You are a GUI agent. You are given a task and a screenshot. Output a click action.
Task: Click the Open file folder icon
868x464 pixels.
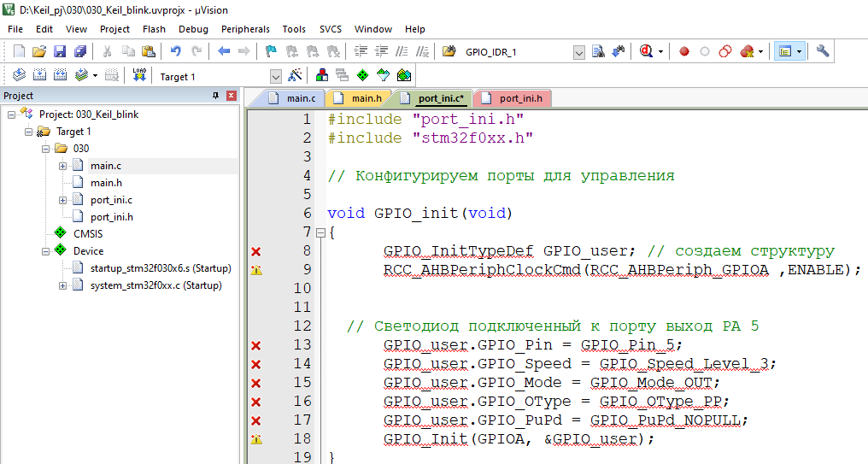coord(38,51)
